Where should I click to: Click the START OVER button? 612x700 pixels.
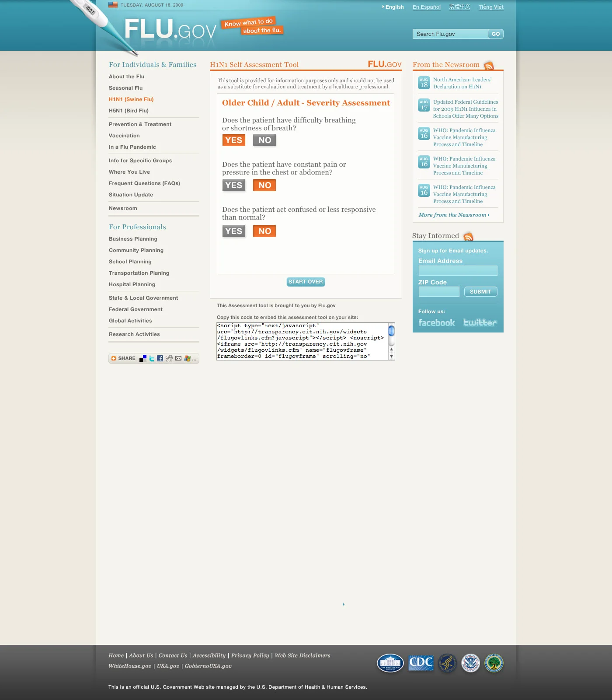tap(306, 282)
